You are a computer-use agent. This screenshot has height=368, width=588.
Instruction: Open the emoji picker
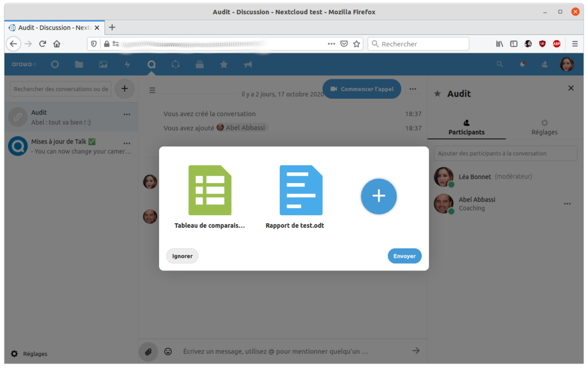click(x=168, y=351)
